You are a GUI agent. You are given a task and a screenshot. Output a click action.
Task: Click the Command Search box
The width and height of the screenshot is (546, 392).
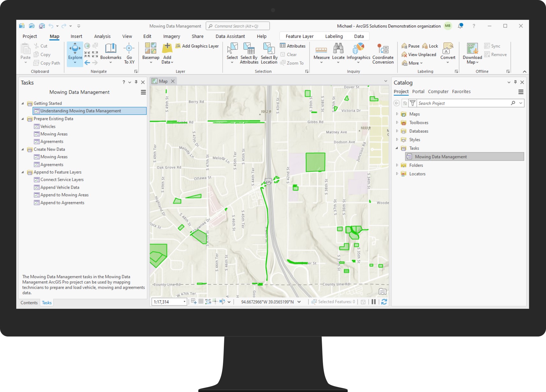(238, 26)
